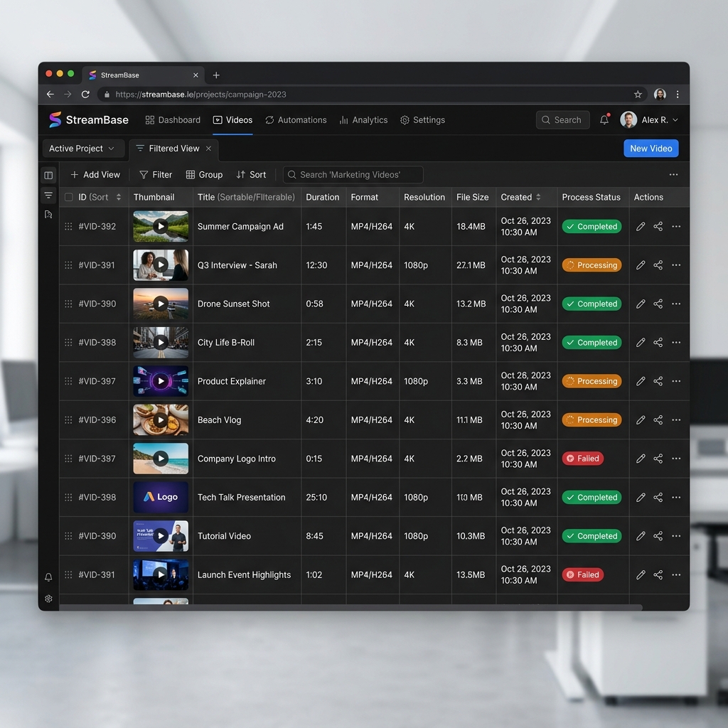Close the Filtered View tab
The width and height of the screenshot is (728, 728).
coord(208,149)
